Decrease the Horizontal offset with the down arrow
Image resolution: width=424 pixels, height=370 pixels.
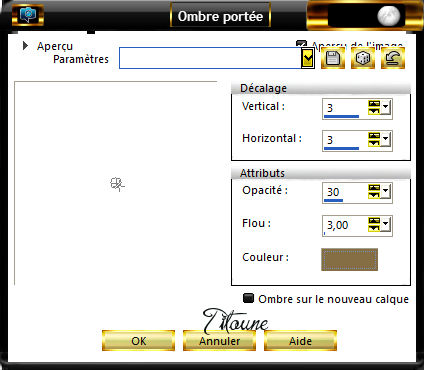coord(374,143)
